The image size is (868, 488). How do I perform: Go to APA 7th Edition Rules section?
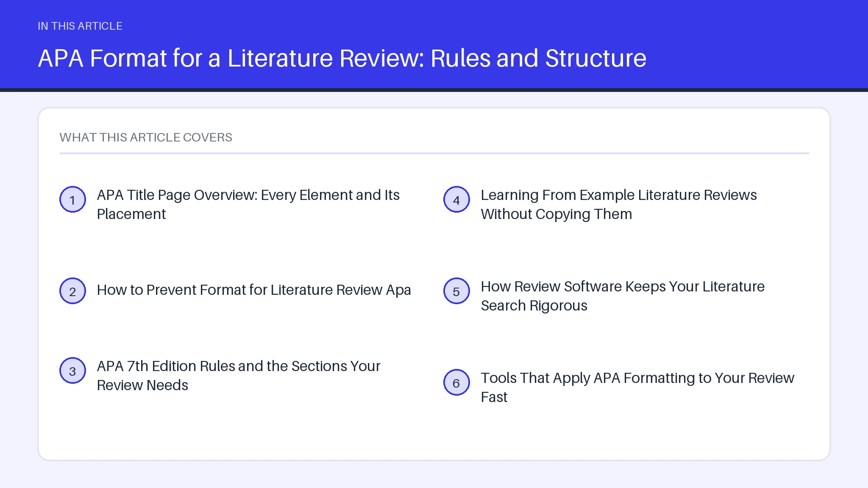tap(239, 376)
